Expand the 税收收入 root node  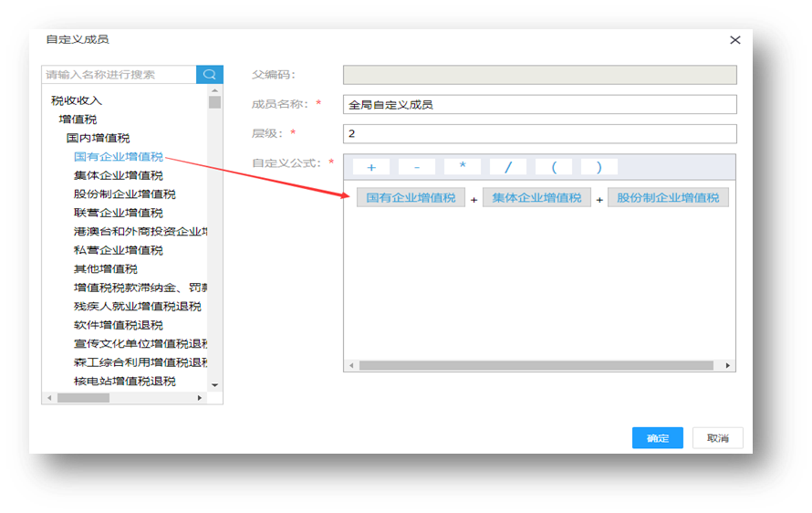(x=77, y=100)
